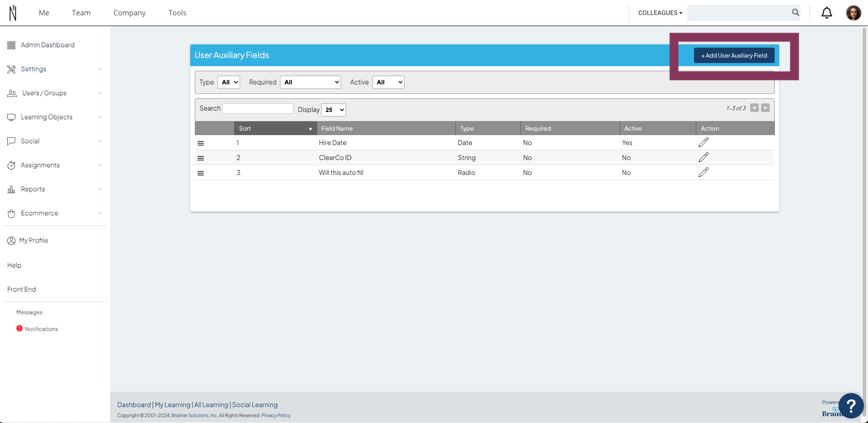Viewport: 868px width, 423px height.
Task: Click the Users / Groups people icon
Action: tap(12, 93)
